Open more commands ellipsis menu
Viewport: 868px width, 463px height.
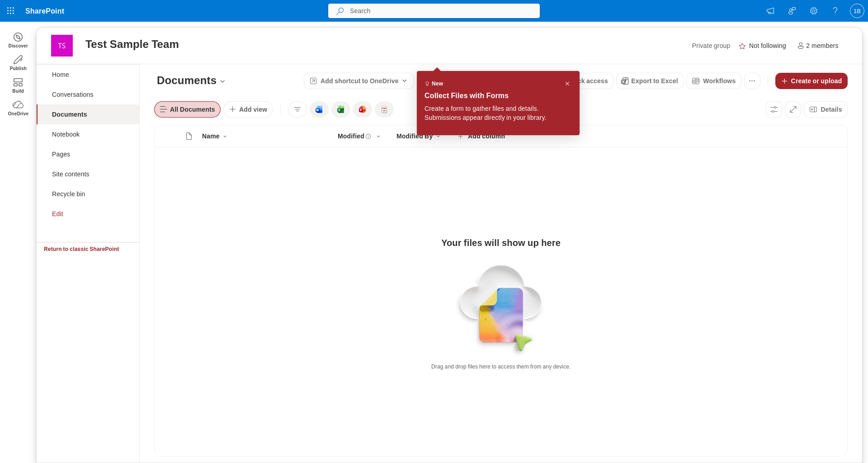pyautogui.click(x=752, y=81)
